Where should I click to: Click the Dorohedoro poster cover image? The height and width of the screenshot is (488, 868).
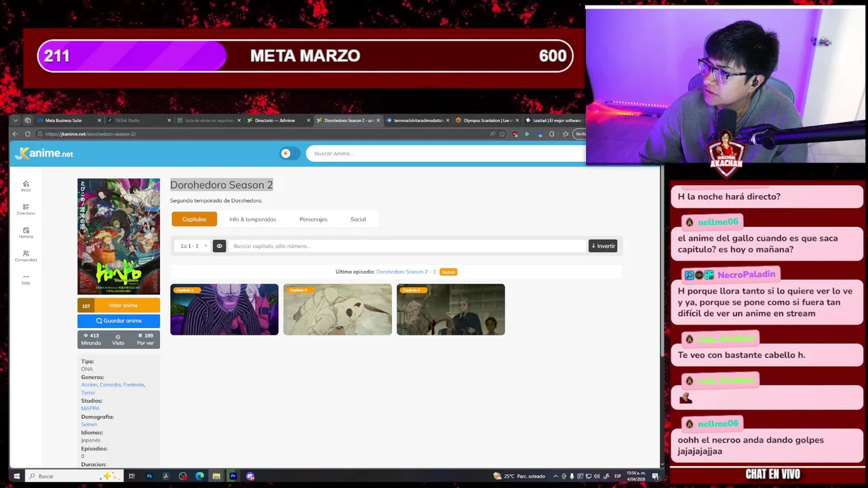[x=119, y=237]
